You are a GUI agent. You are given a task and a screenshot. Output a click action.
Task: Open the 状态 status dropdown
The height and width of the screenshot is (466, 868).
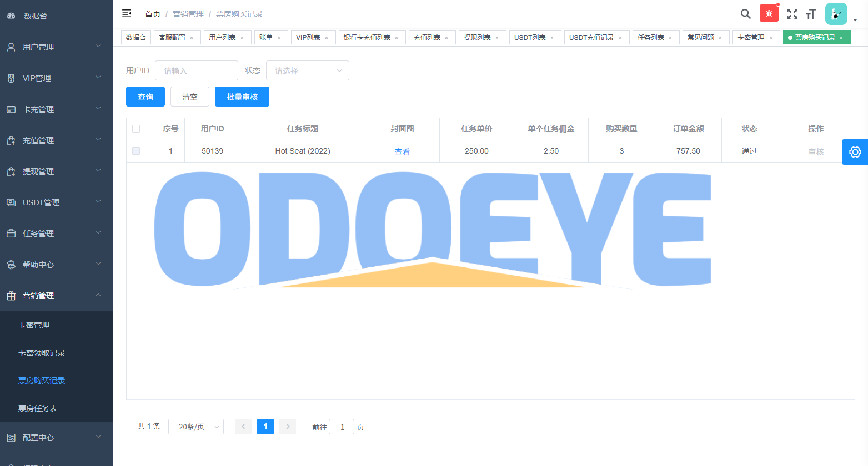coord(307,70)
